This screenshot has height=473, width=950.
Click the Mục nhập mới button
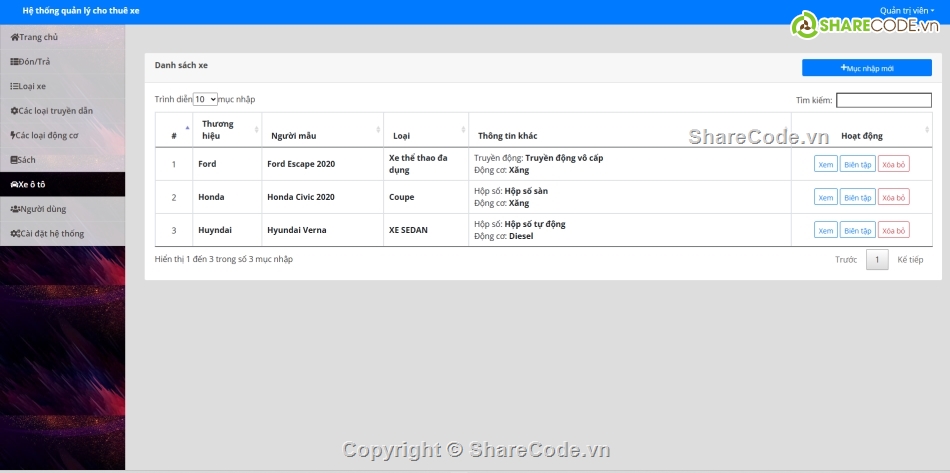tap(866, 68)
